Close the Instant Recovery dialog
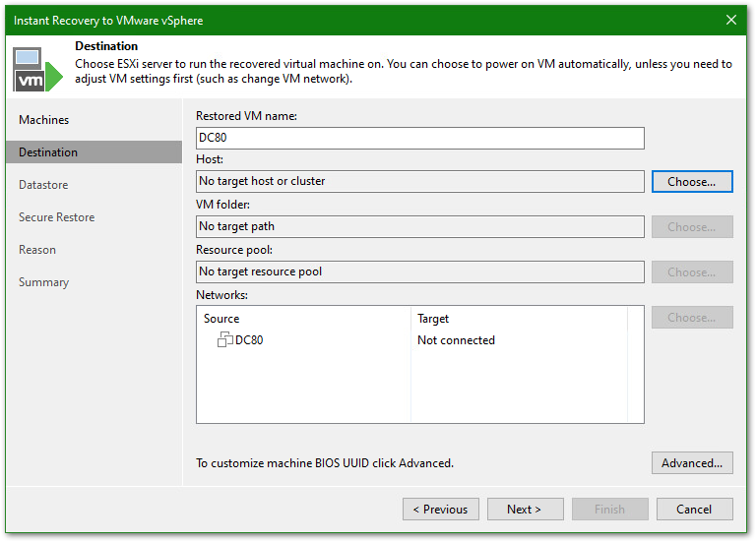 pos(731,20)
